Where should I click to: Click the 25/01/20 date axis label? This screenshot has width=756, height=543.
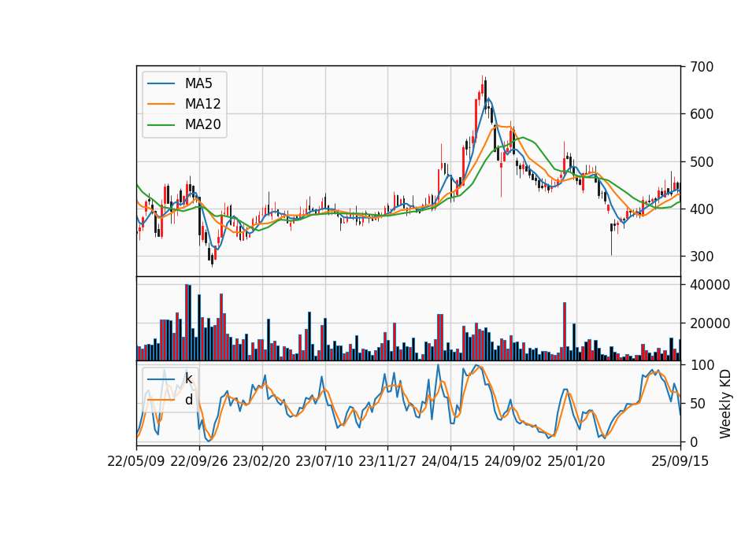576,461
